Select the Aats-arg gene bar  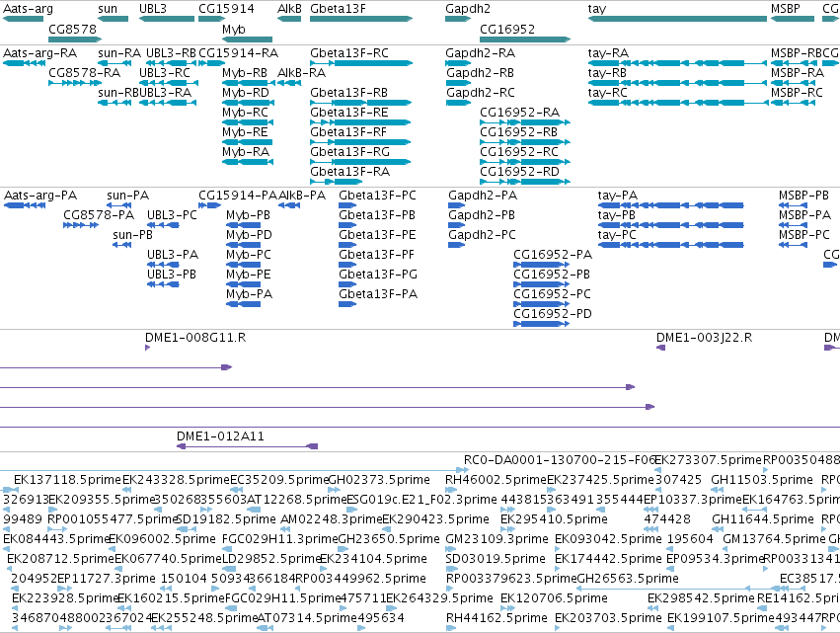coord(23,19)
